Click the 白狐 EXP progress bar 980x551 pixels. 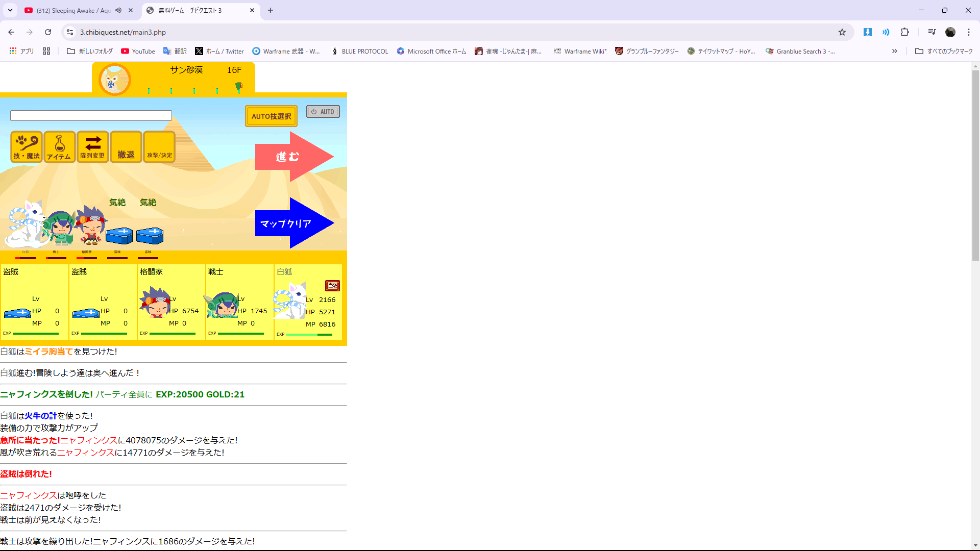(309, 335)
